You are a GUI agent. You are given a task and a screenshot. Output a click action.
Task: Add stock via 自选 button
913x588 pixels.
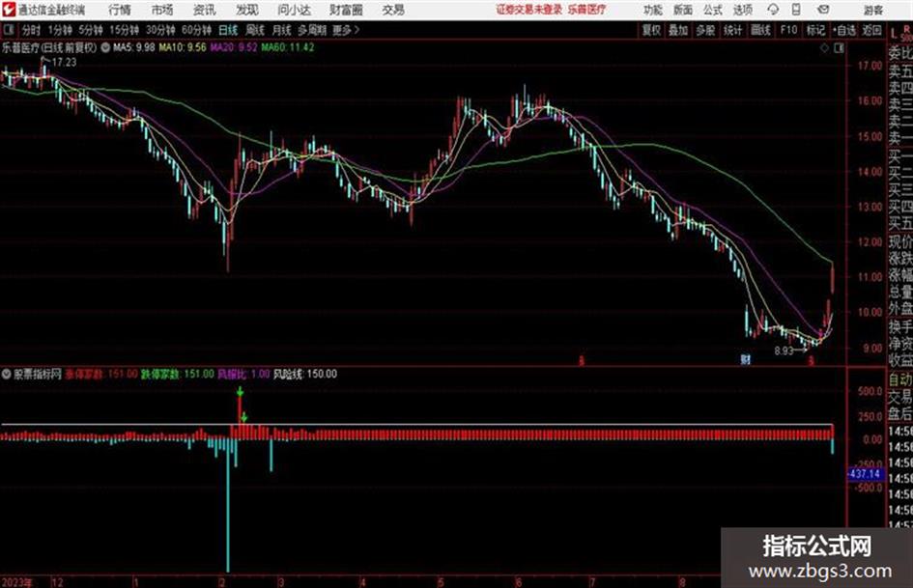(x=843, y=30)
